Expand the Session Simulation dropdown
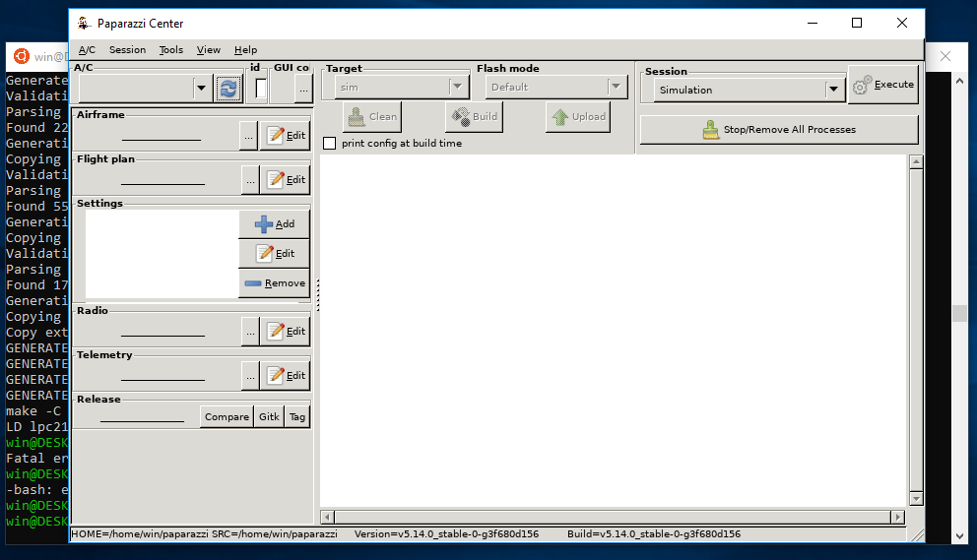Viewport: 977px width, 560px height. pos(833,90)
